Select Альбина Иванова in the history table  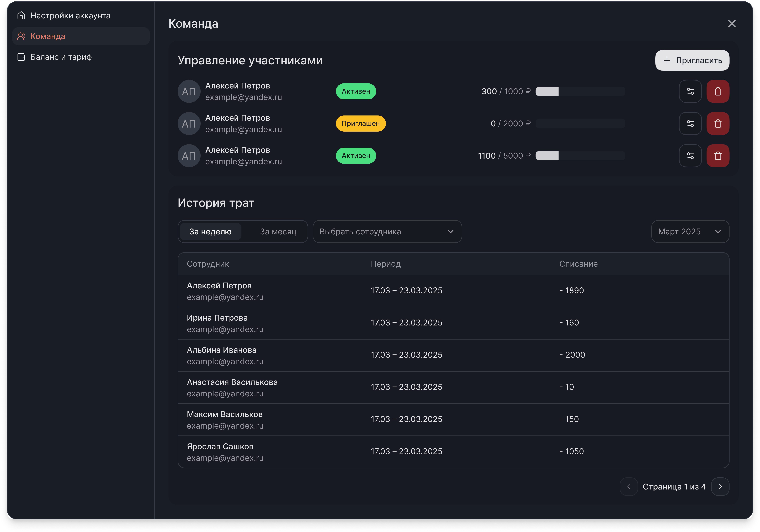221,350
